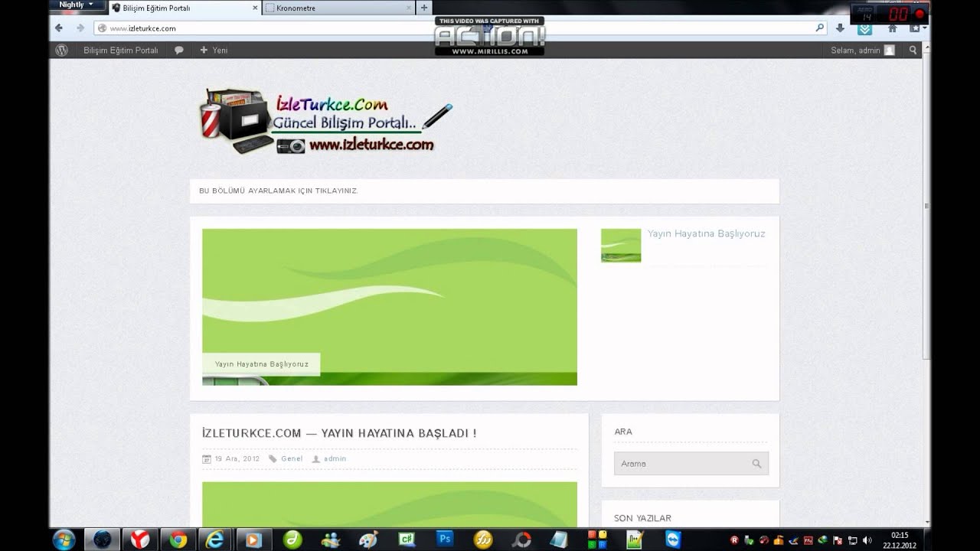The image size is (980, 551).
Task: Open the TeamViewer taskbar icon
Action: 672,540
